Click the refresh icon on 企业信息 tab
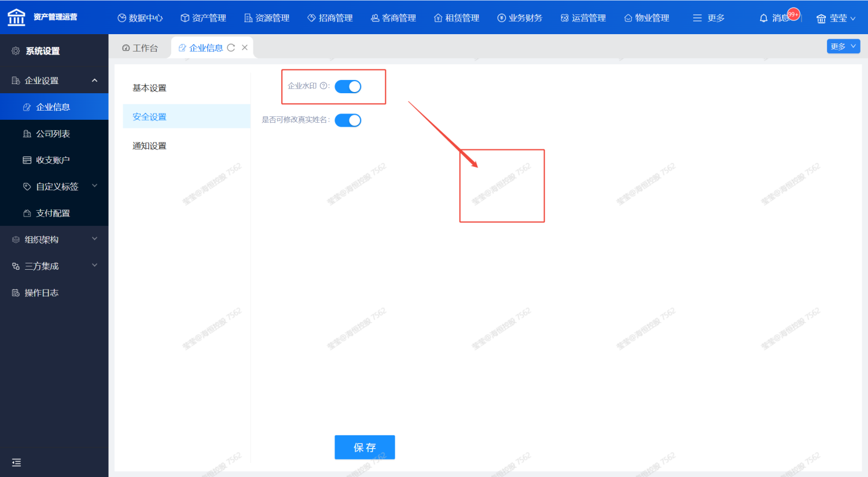The image size is (868, 477). point(231,48)
